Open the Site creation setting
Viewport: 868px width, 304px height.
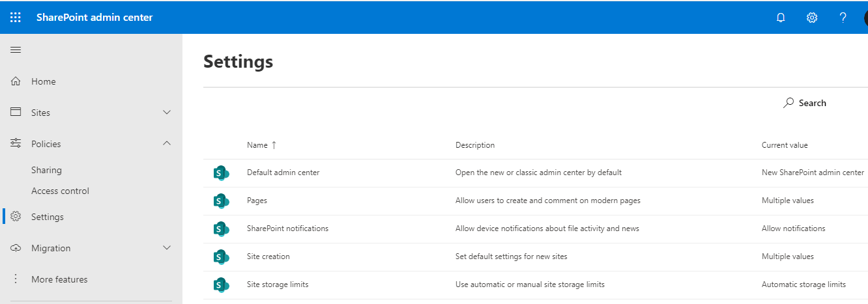[268, 256]
